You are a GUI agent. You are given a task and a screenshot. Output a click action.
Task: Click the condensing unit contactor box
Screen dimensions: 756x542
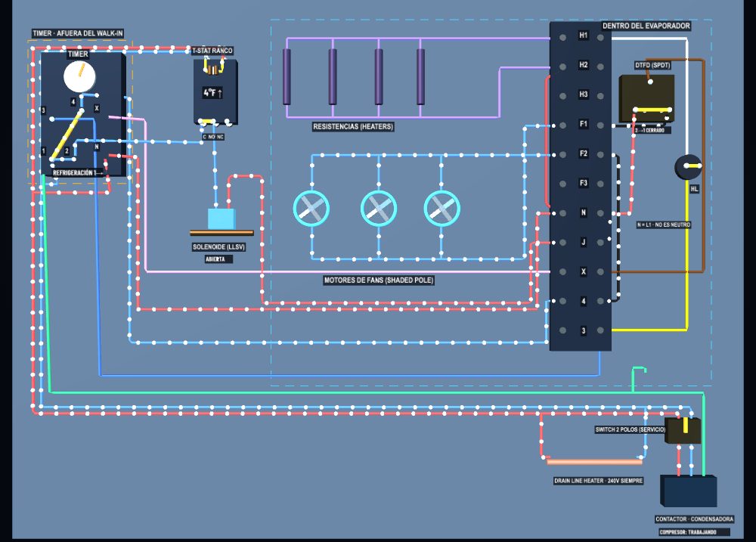click(x=688, y=491)
